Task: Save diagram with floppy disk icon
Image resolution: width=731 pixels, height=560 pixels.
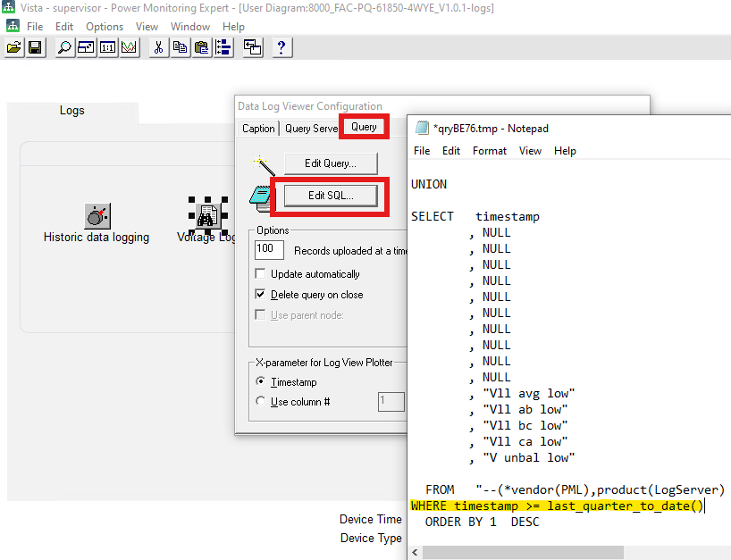Action: 36,47
